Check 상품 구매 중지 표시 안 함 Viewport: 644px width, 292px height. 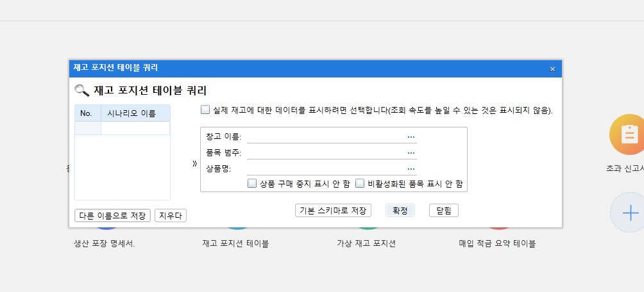pyautogui.click(x=252, y=183)
